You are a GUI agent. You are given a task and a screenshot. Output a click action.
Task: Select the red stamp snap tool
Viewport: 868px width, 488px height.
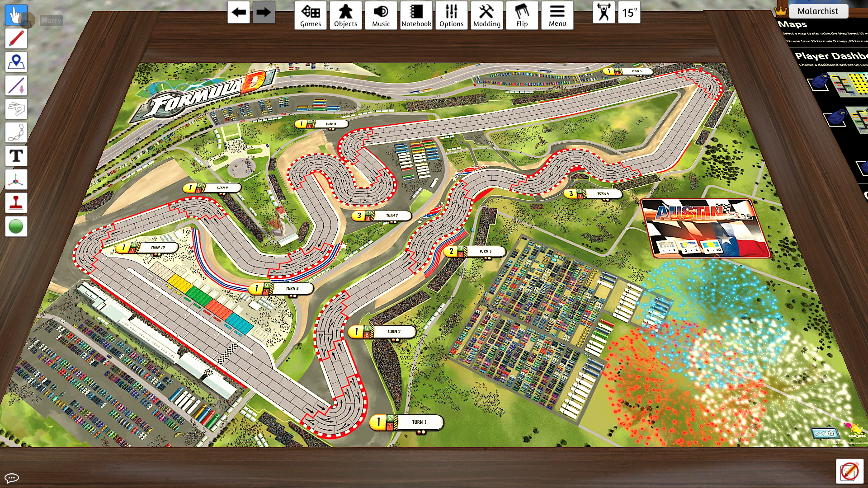coord(16,203)
